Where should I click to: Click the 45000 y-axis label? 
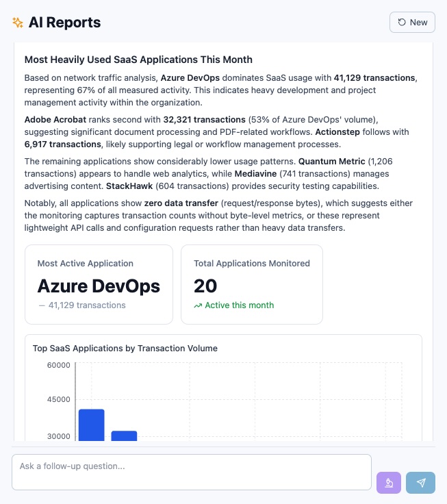tap(58, 399)
